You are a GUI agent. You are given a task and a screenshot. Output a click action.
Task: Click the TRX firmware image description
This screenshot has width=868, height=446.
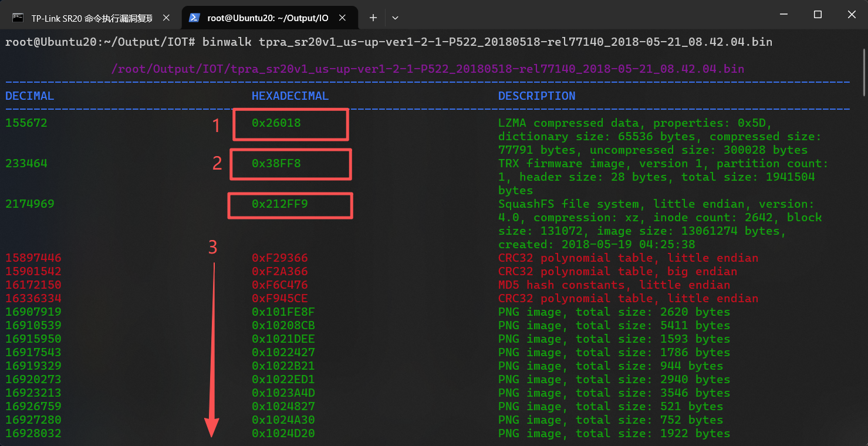pos(663,177)
